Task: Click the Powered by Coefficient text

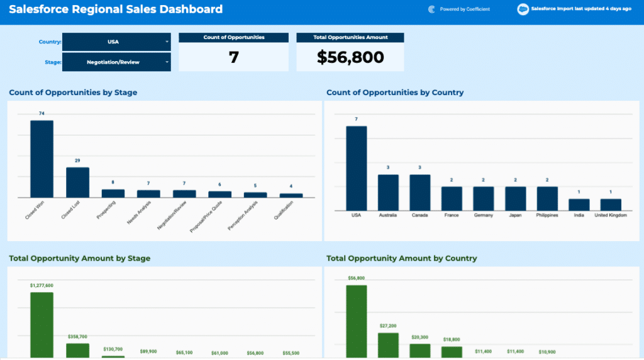Action: (465, 9)
